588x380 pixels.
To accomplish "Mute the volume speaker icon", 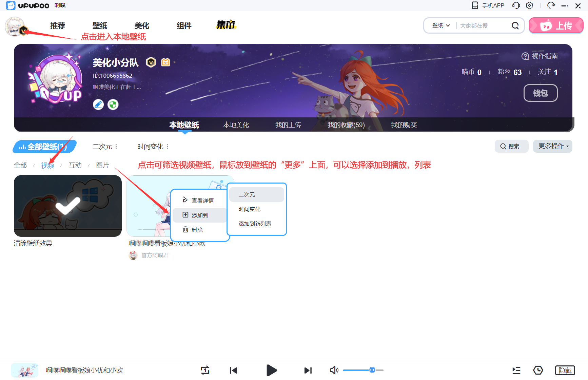I will [x=334, y=370].
